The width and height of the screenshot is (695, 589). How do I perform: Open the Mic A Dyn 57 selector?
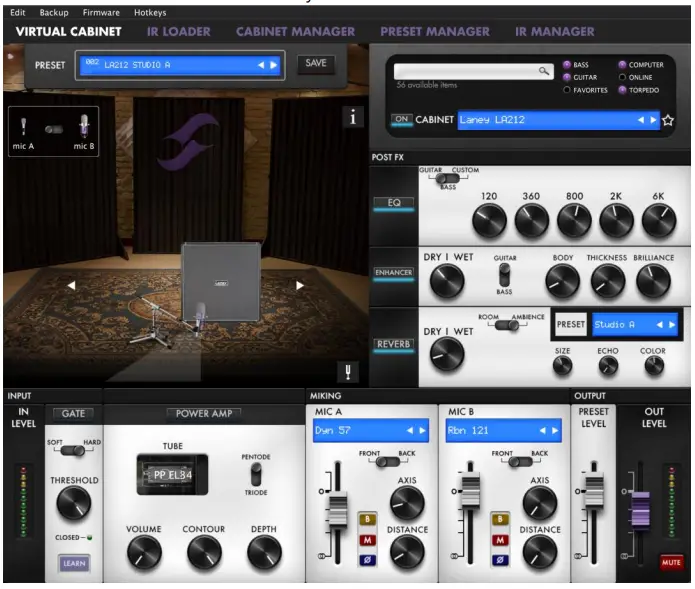pyautogui.click(x=371, y=430)
